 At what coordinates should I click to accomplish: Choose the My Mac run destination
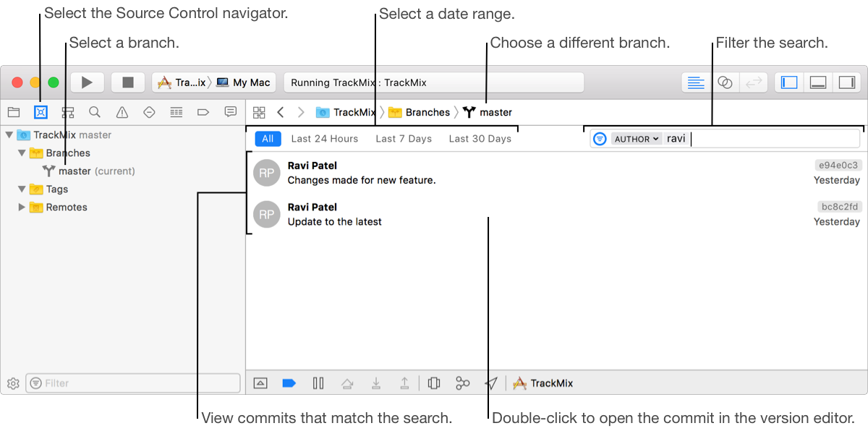pyautogui.click(x=243, y=82)
